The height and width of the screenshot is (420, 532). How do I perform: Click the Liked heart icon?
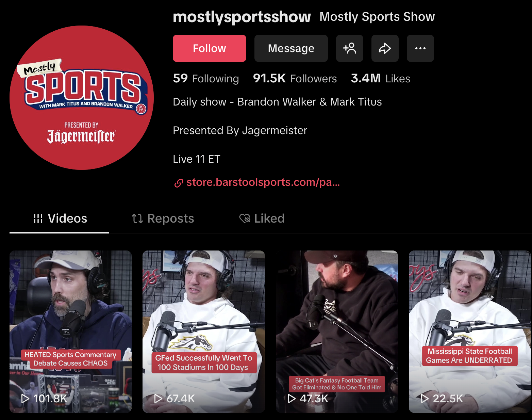[245, 219]
